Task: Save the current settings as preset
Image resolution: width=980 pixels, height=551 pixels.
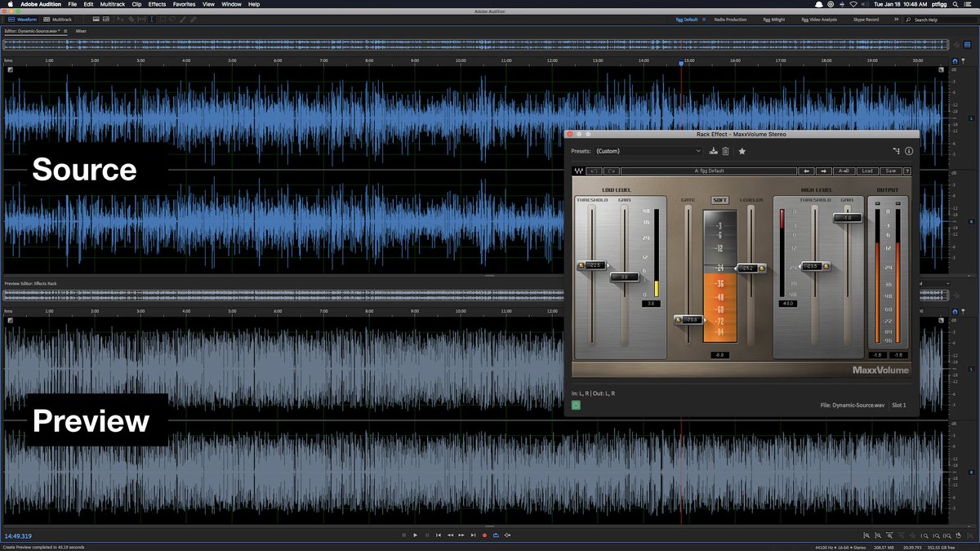Action: point(713,151)
